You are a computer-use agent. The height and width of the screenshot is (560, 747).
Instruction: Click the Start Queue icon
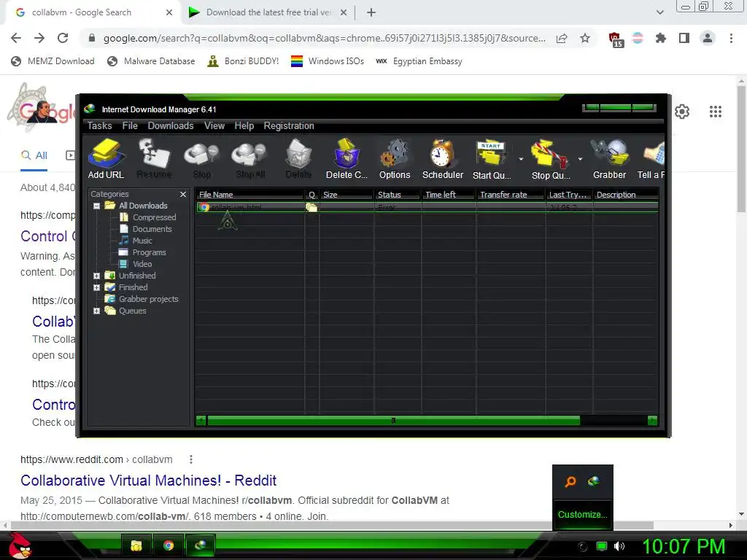[x=492, y=159]
